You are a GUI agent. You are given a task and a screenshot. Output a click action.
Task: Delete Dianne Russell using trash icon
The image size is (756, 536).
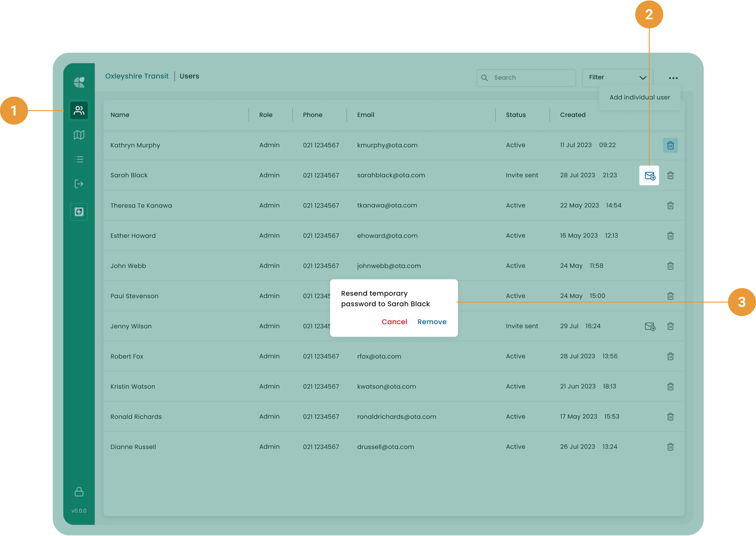tap(670, 447)
